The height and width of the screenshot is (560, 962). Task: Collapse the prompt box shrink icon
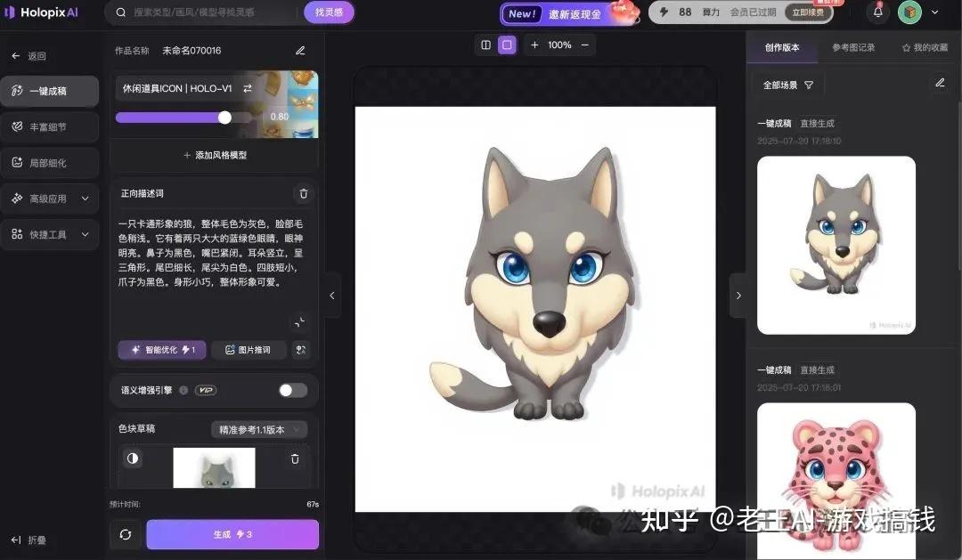click(299, 322)
